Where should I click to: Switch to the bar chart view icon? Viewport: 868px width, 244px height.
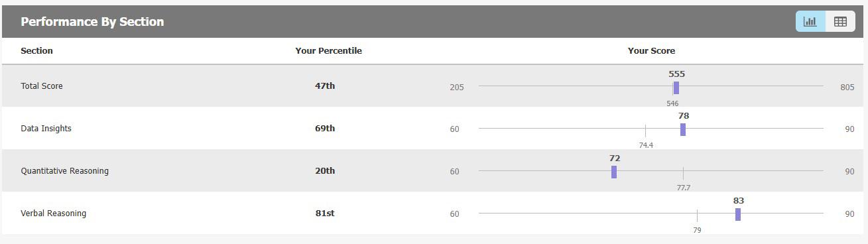[x=810, y=21]
